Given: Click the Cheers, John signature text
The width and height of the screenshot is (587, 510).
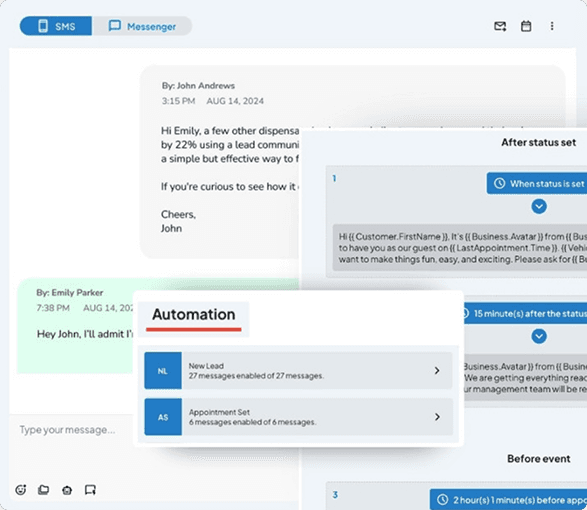Looking at the screenshot, I should 178,221.
